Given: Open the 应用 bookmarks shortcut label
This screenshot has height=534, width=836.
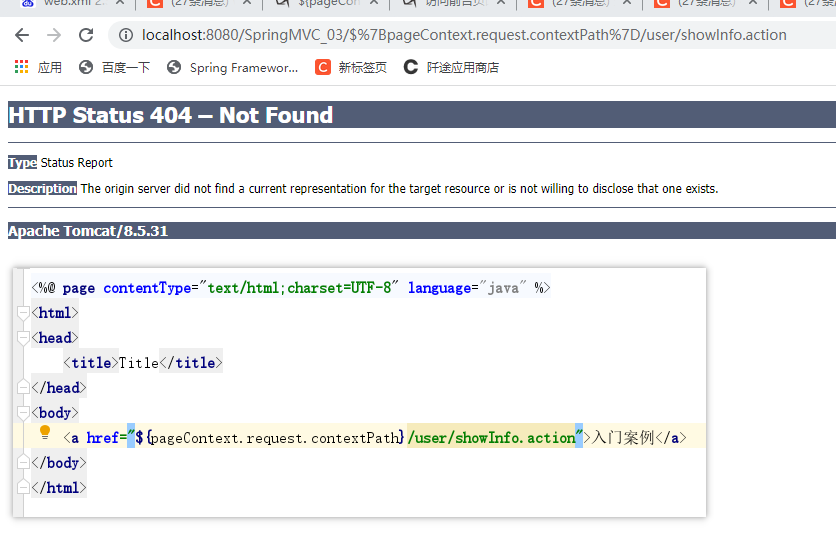Looking at the screenshot, I should 50,68.
